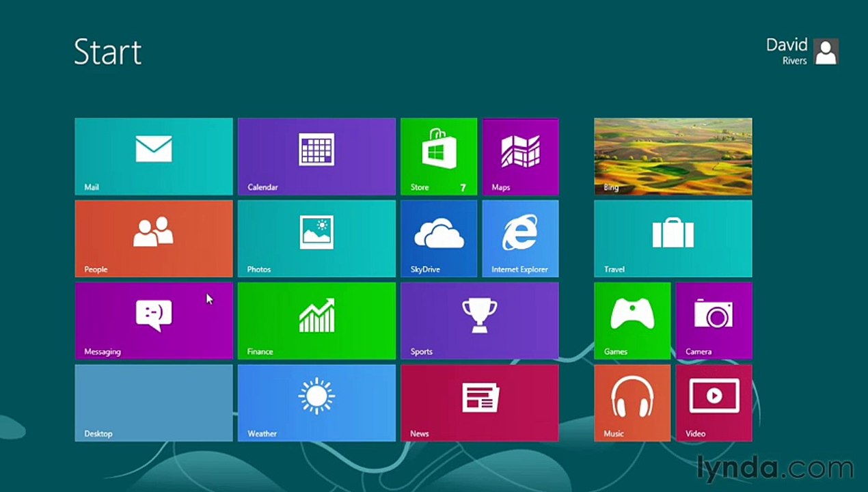Click the Maps label text

coord(501,187)
